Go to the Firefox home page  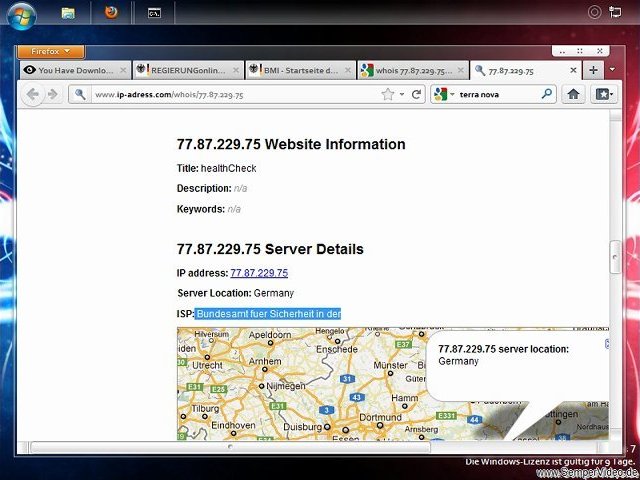574,94
